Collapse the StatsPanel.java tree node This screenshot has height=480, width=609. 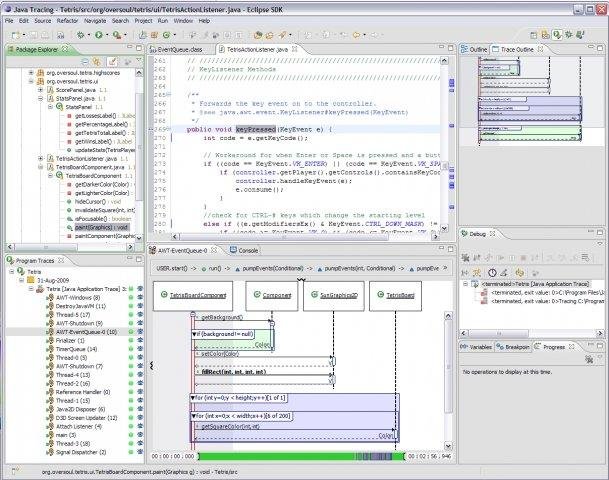40,99
